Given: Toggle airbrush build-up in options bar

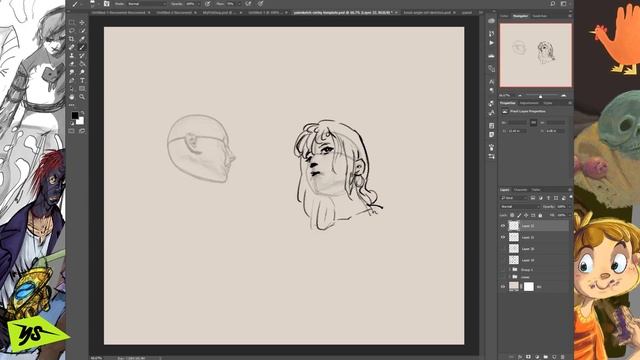Looking at the screenshot, I should coord(248,4).
